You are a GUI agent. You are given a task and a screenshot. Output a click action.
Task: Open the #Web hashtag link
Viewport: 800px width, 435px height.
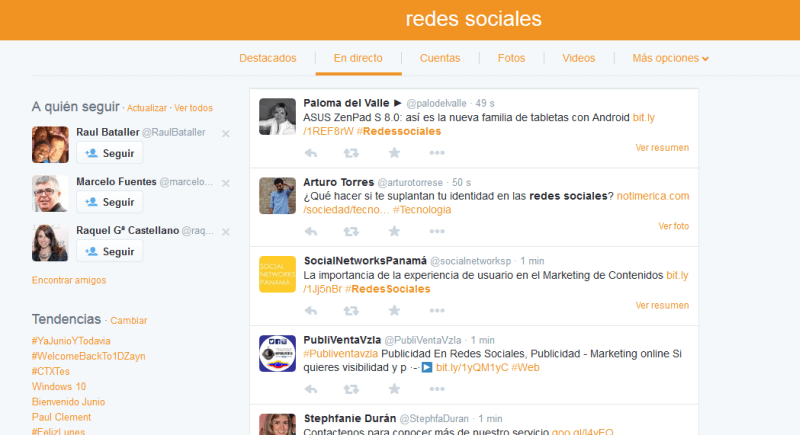pyautogui.click(x=525, y=368)
